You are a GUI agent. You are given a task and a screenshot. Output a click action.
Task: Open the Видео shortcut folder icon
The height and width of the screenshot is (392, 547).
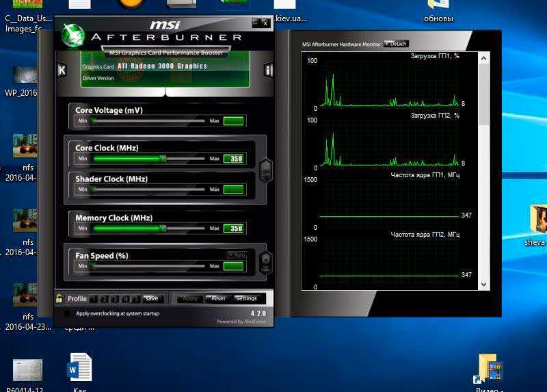click(488, 368)
